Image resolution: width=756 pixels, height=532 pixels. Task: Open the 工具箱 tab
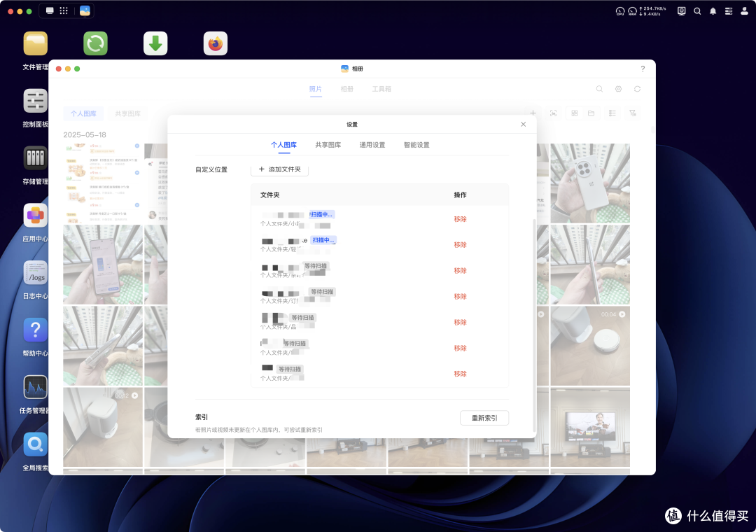[x=381, y=89]
